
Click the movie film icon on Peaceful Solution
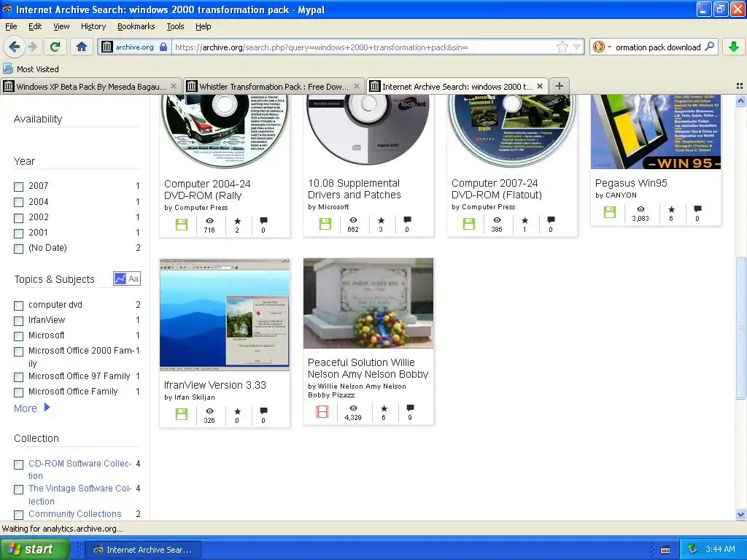[322, 411]
